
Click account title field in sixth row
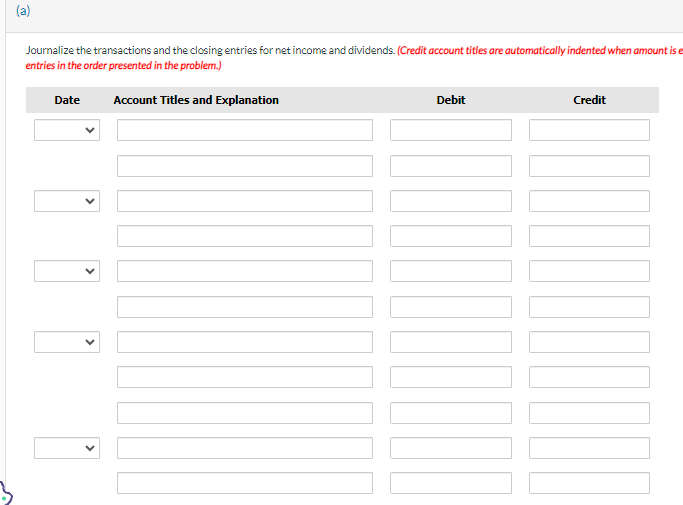point(245,307)
